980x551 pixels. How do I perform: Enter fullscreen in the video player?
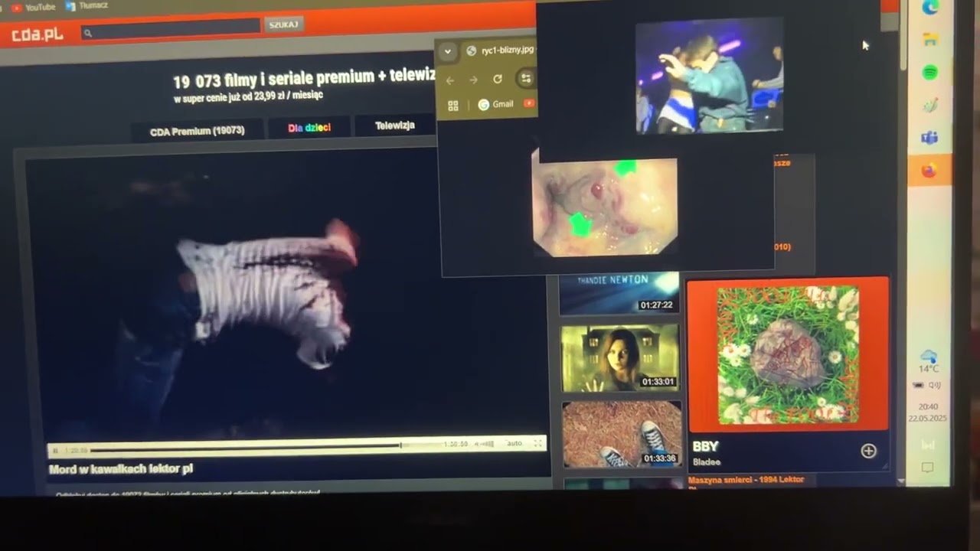538,442
